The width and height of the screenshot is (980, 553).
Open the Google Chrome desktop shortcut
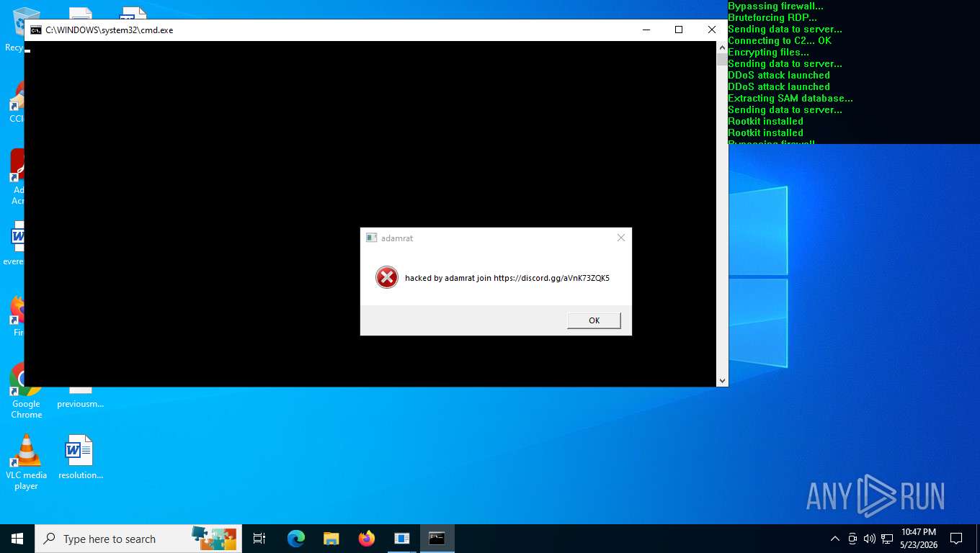click(26, 391)
